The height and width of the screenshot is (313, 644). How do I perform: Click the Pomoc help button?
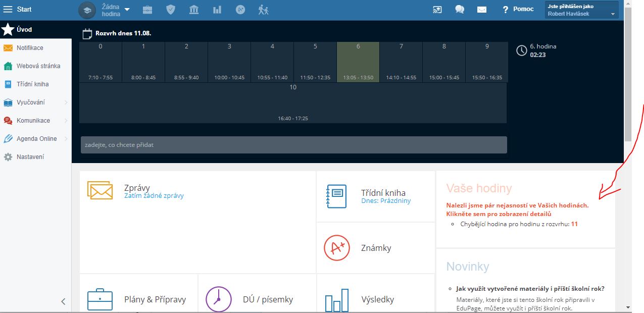[x=518, y=10]
